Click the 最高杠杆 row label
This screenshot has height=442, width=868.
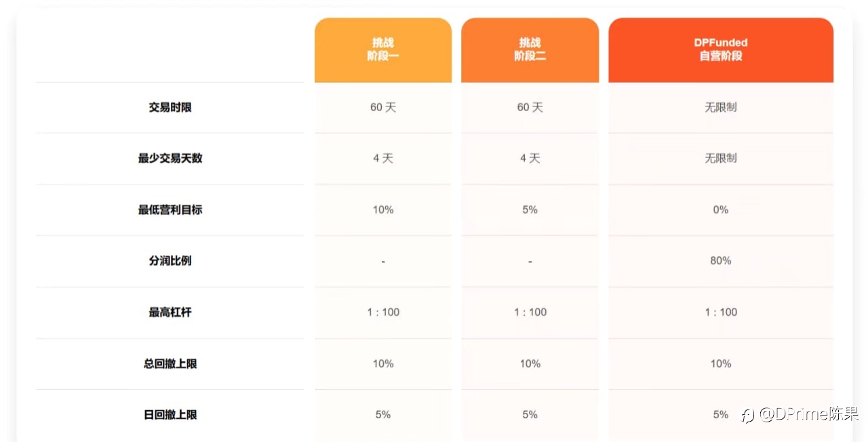(x=170, y=312)
